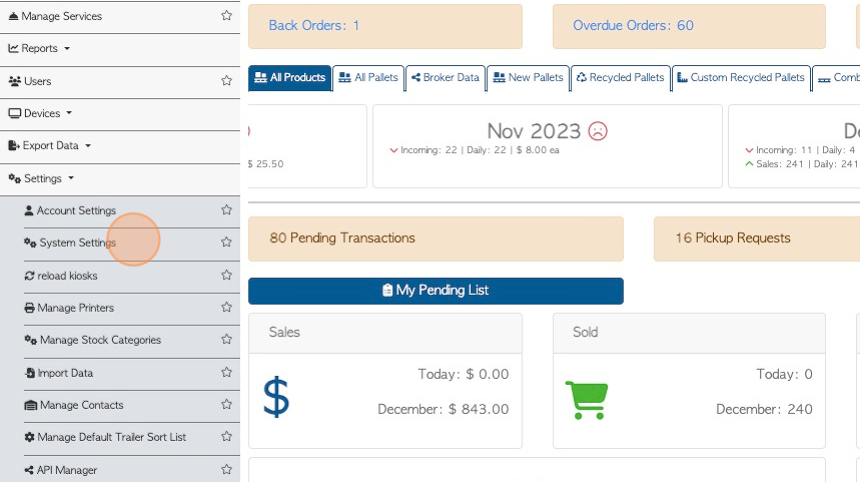Click the Manage Contacts card icon
Viewport: 860px width, 482px height.
click(31, 406)
